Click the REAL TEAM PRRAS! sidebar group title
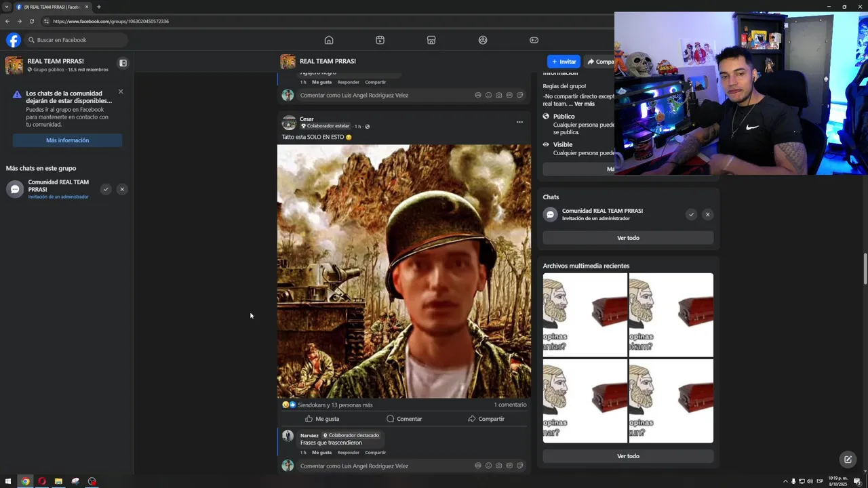Screen dimensions: 868x488 point(56,61)
